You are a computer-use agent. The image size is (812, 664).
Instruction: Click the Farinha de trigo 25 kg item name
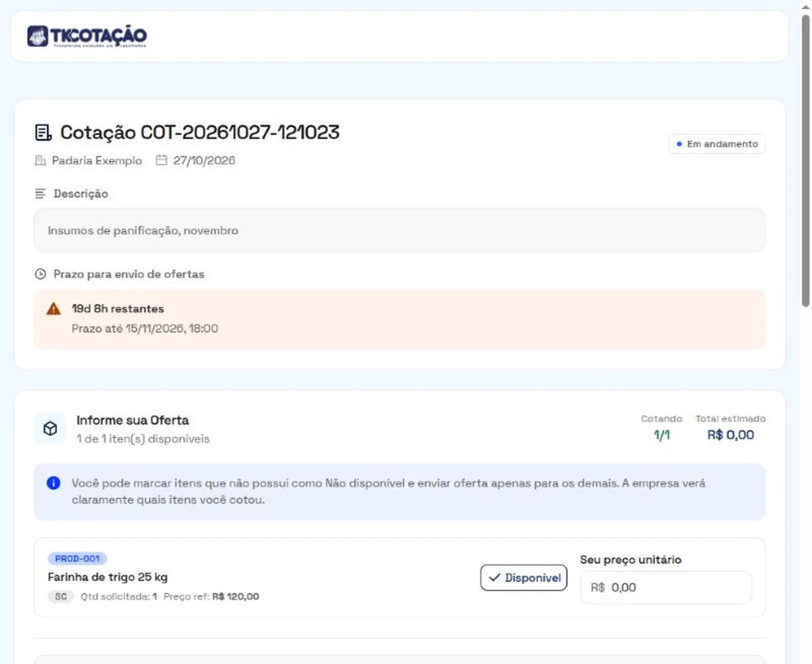click(x=108, y=577)
